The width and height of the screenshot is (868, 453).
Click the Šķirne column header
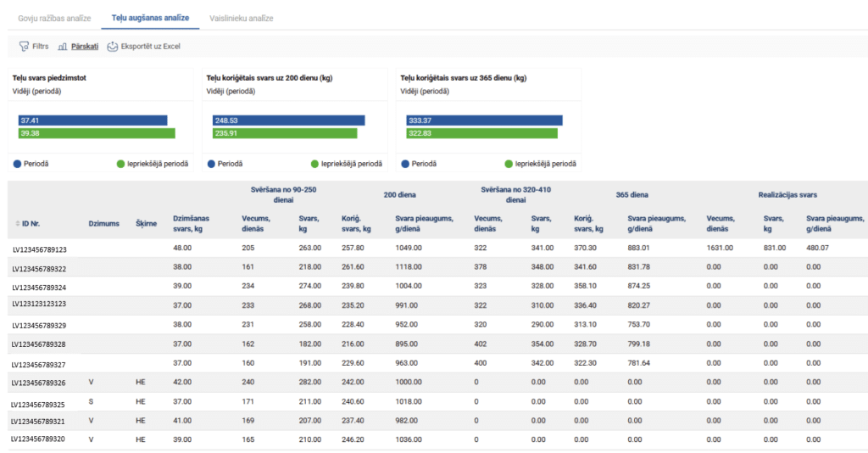click(146, 224)
